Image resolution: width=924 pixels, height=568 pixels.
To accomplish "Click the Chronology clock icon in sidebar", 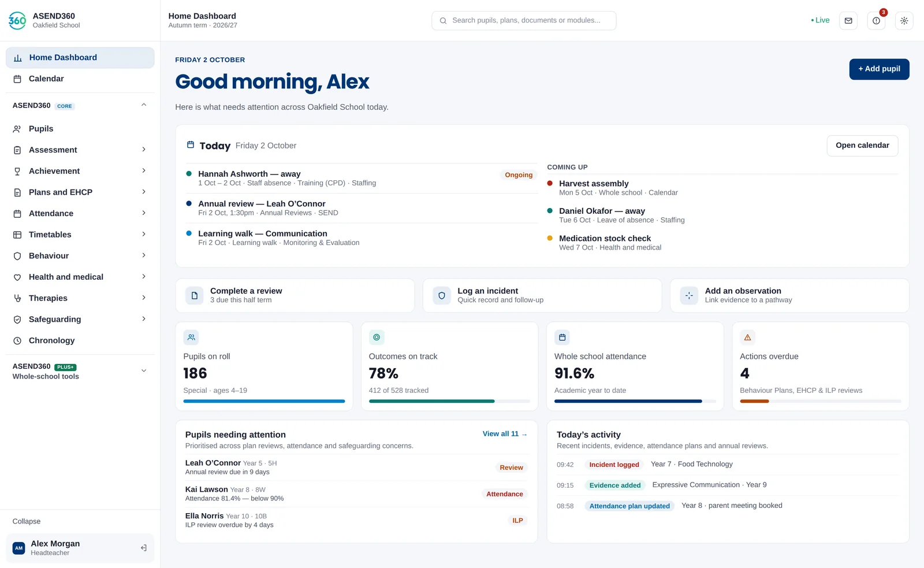I will coord(17,341).
